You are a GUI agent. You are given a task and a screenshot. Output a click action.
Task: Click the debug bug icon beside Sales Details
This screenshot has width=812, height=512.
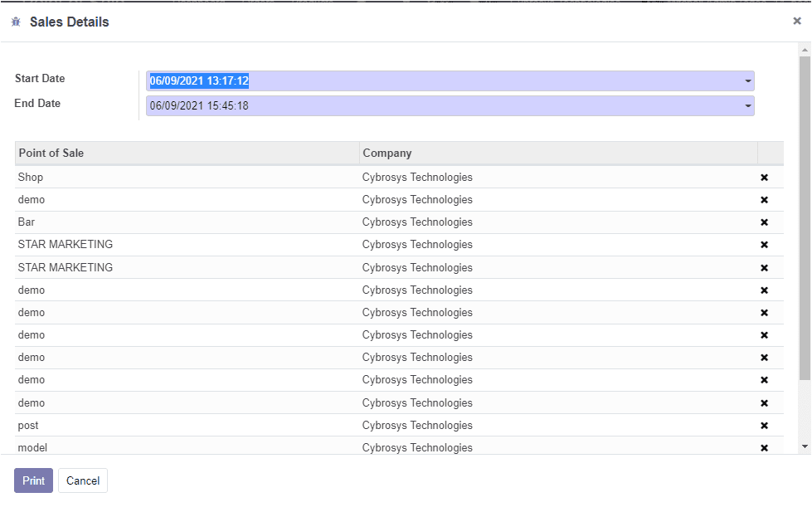point(16,22)
